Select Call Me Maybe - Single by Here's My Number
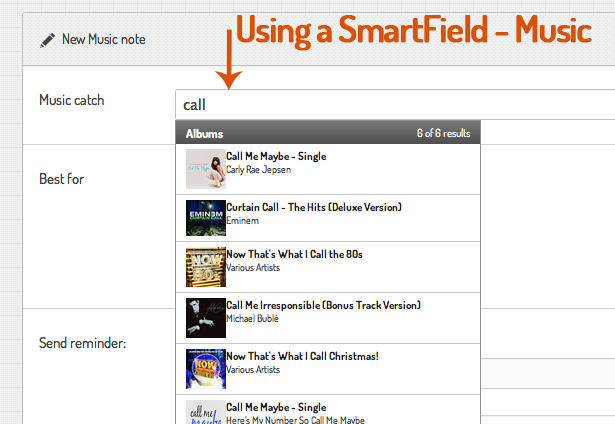 (328, 409)
